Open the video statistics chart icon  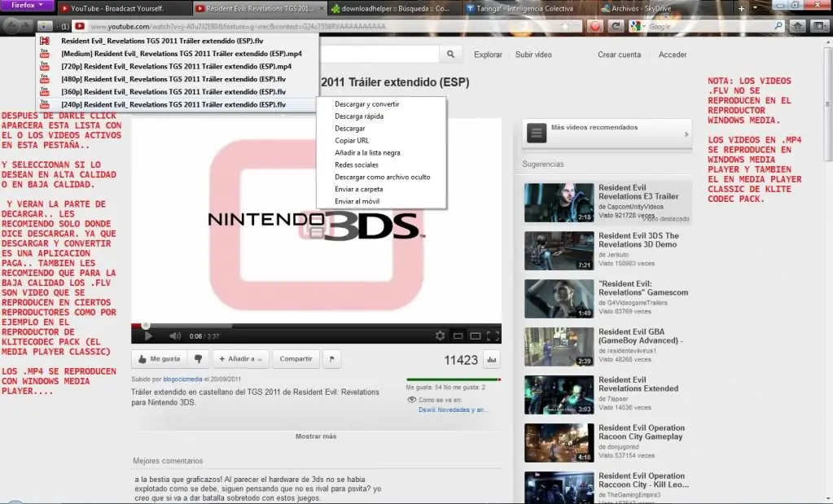click(x=492, y=360)
